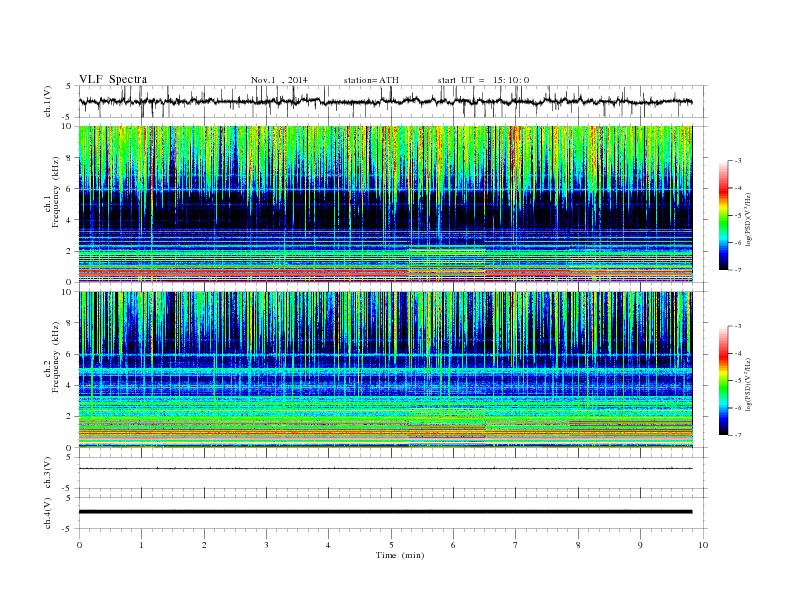Screen dimensions: 792x612
Task: Click the time axis tick label "9"
Action: pyautogui.click(x=640, y=545)
